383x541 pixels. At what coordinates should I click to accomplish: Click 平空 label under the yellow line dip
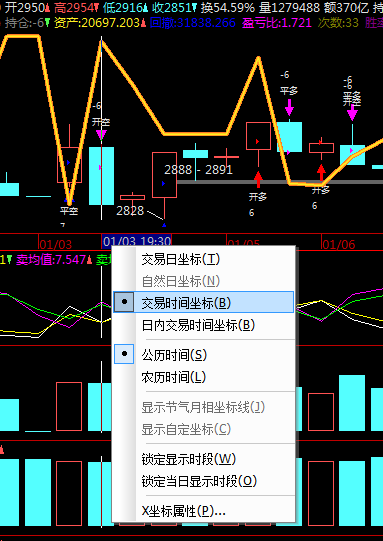click(x=69, y=211)
